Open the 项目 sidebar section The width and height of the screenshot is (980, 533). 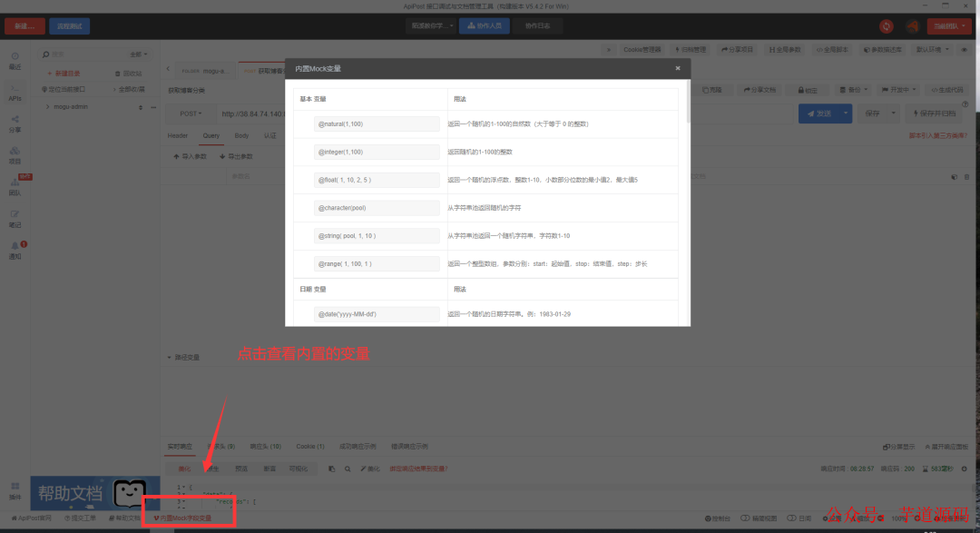click(15, 155)
